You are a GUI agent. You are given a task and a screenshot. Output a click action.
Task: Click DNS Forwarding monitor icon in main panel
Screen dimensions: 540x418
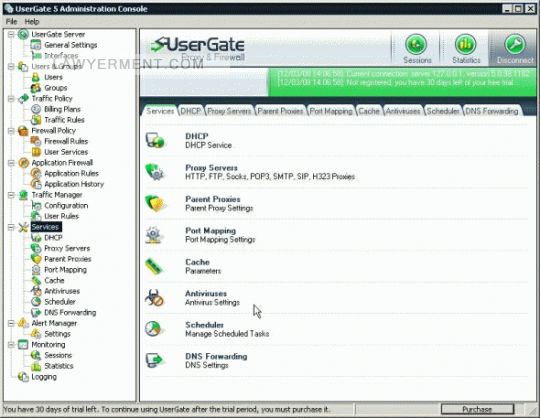click(x=154, y=360)
